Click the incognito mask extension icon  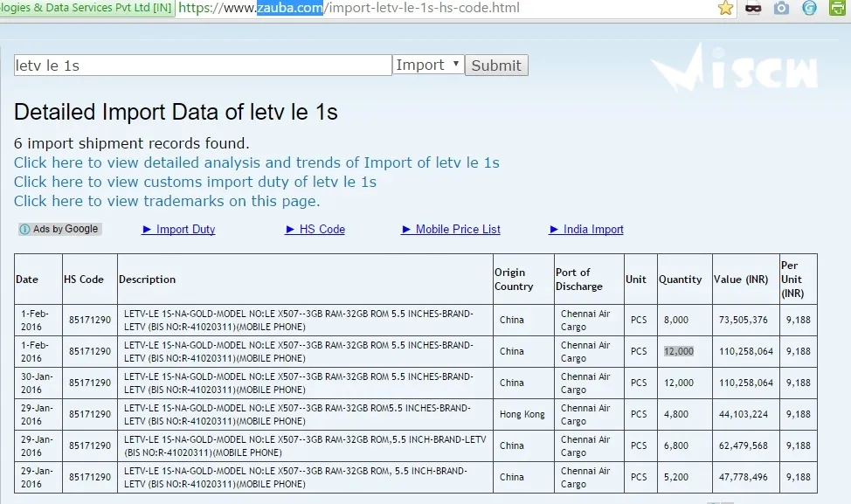pos(752,10)
